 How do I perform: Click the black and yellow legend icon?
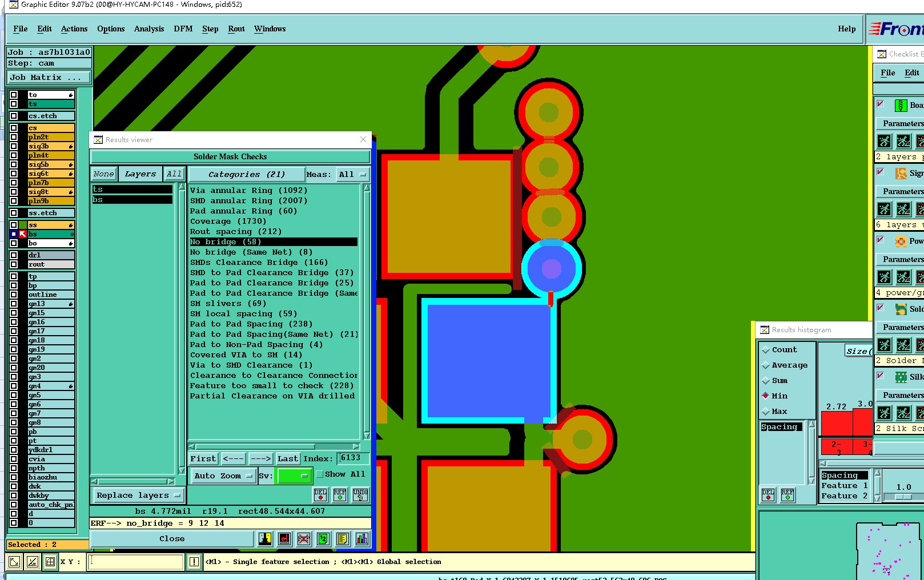(x=264, y=538)
